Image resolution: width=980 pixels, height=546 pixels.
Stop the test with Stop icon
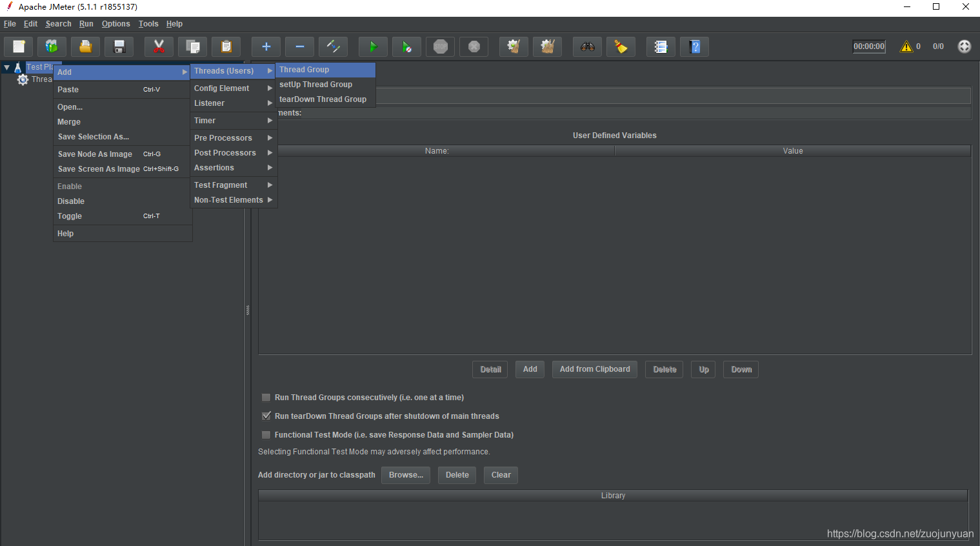click(x=441, y=46)
